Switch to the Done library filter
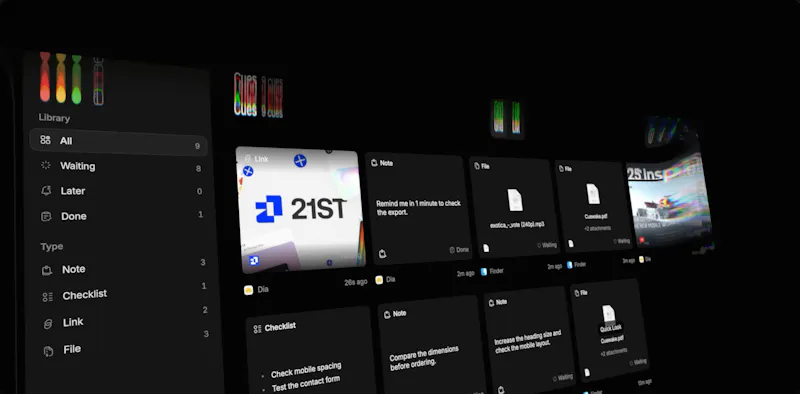Viewport: 800px width, 394px height. coord(121,216)
